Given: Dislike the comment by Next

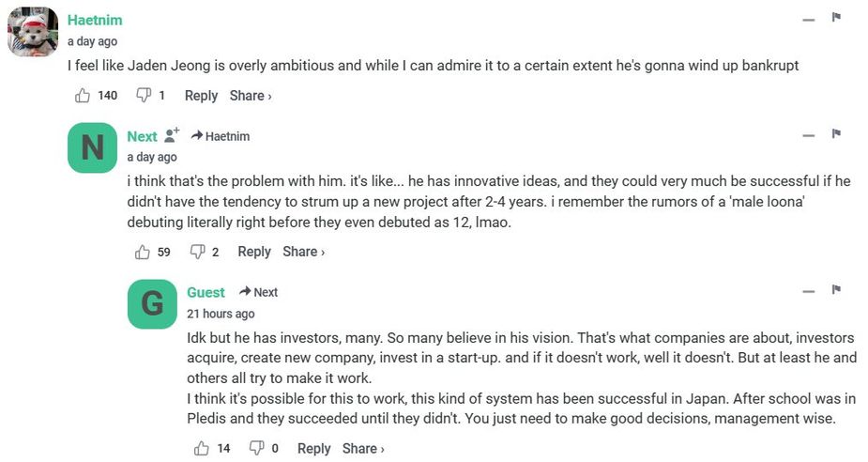Looking at the screenshot, I should [x=197, y=252].
